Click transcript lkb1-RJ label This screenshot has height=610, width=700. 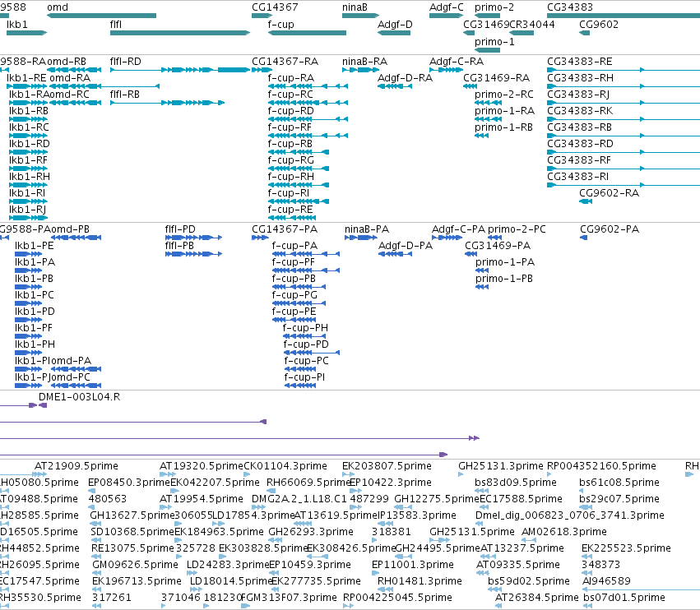click(x=27, y=210)
